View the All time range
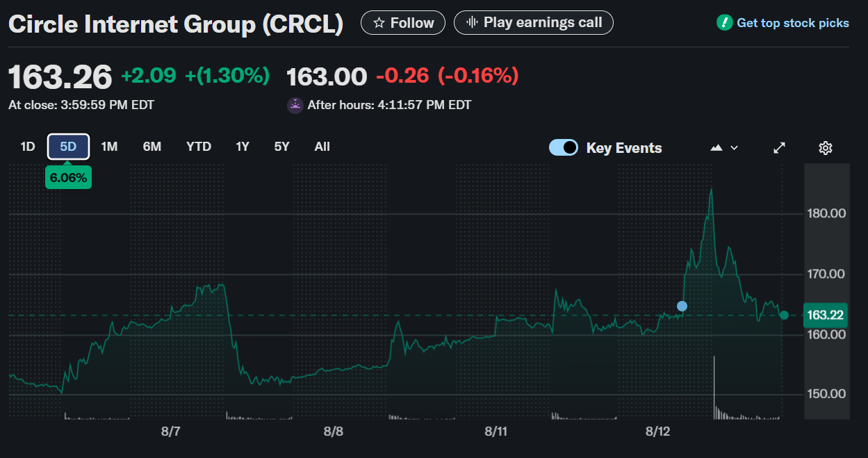The image size is (868, 458). coord(322,147)
